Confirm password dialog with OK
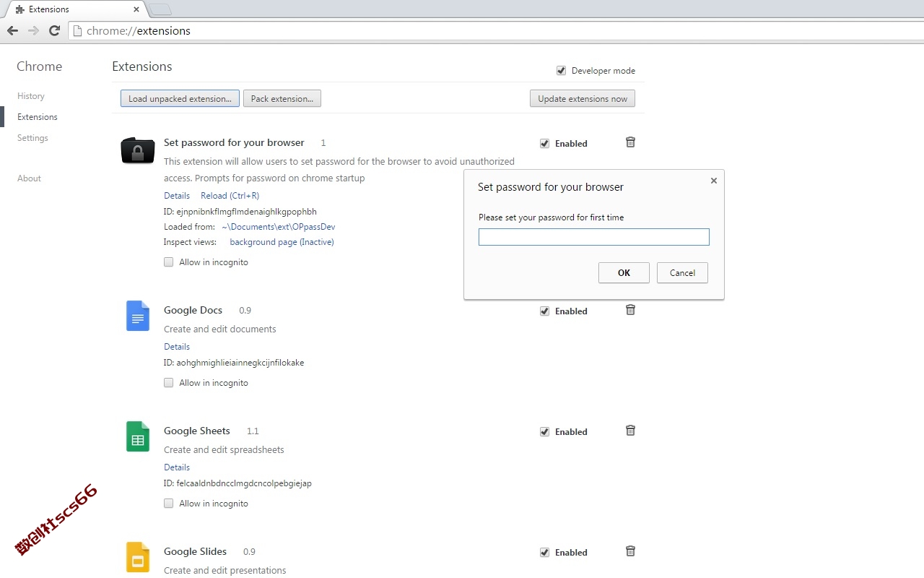Screen dimensions: 924x578 (x=624, y=272)
